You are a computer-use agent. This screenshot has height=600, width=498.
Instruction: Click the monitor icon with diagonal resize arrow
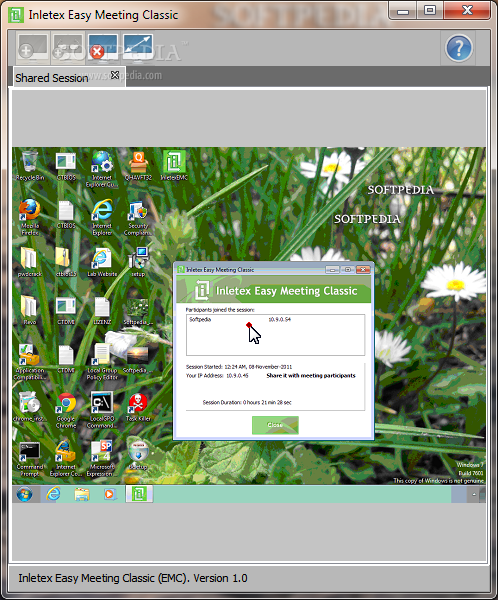tap(138, 47)
